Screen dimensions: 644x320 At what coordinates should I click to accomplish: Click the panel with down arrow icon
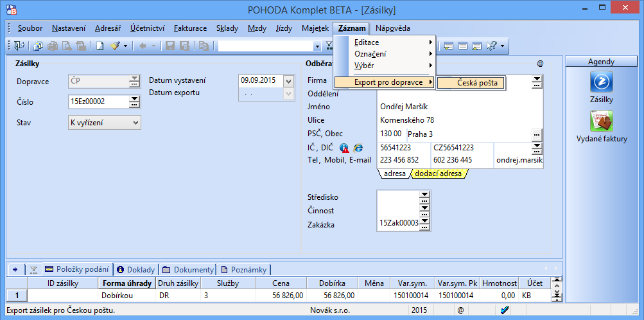tap(449, 46)
